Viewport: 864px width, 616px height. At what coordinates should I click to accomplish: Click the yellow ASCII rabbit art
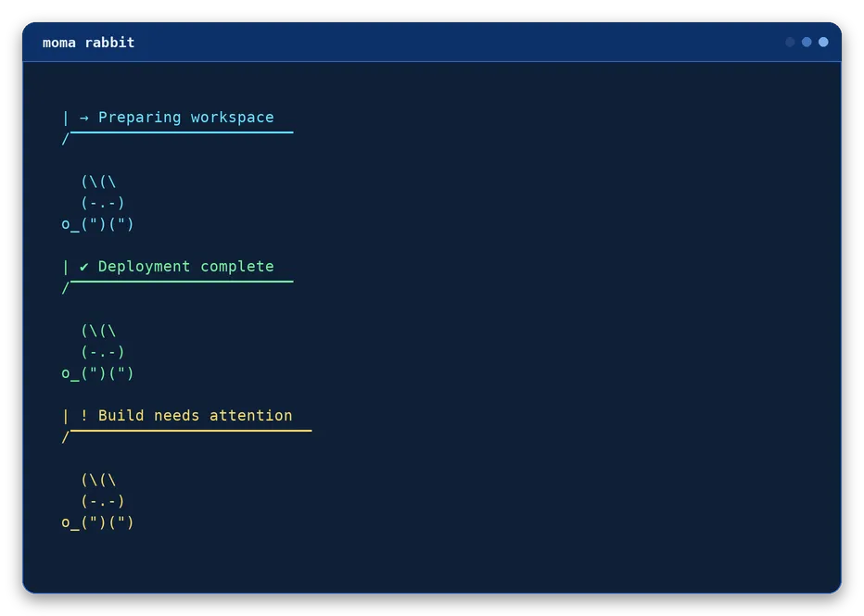pos(97,501)
